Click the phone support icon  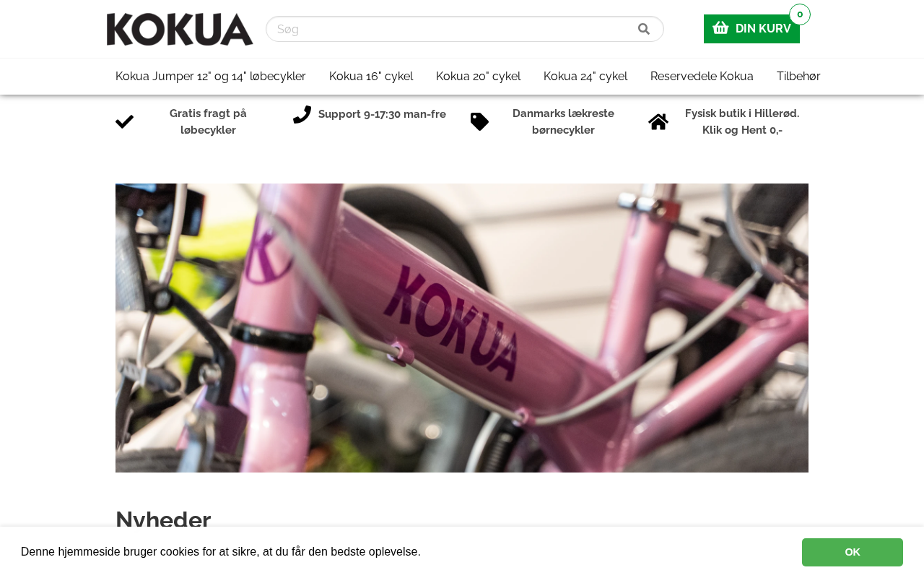(302, 114)
